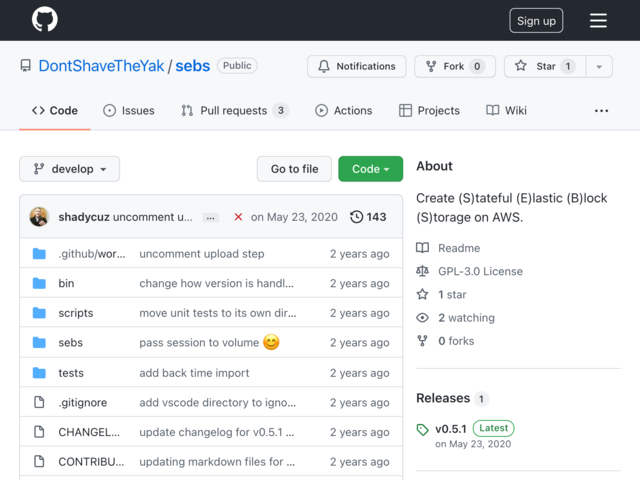Screen dimensions: 640x480
Task: Click the bell Notifications button
Action: [x=357, y=66]
